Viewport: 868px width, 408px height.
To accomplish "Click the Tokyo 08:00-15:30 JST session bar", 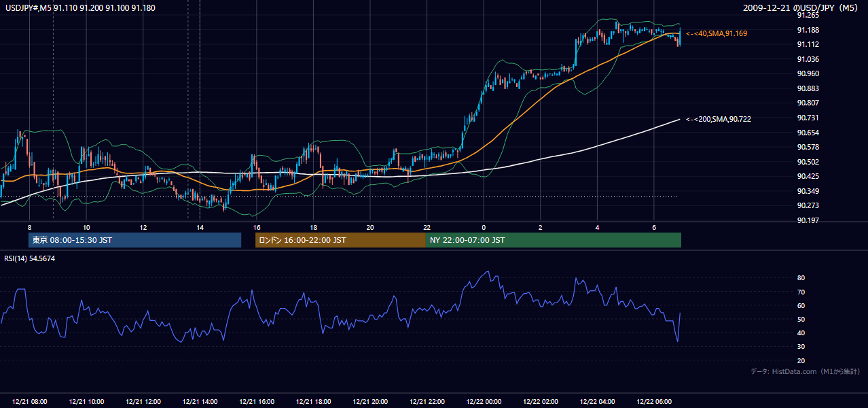I will point(134,240).
